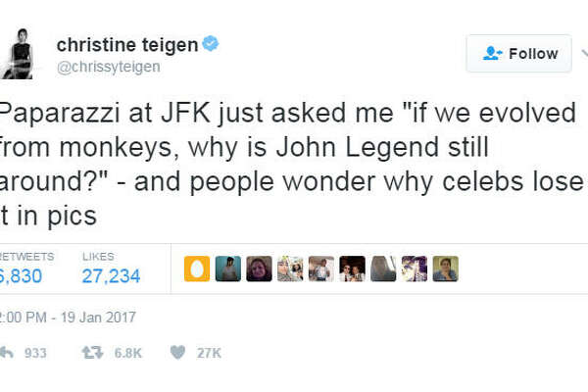Open the second liker avatar thumbnail
This screenshot has height=392, width=588.
pos(228,269)
